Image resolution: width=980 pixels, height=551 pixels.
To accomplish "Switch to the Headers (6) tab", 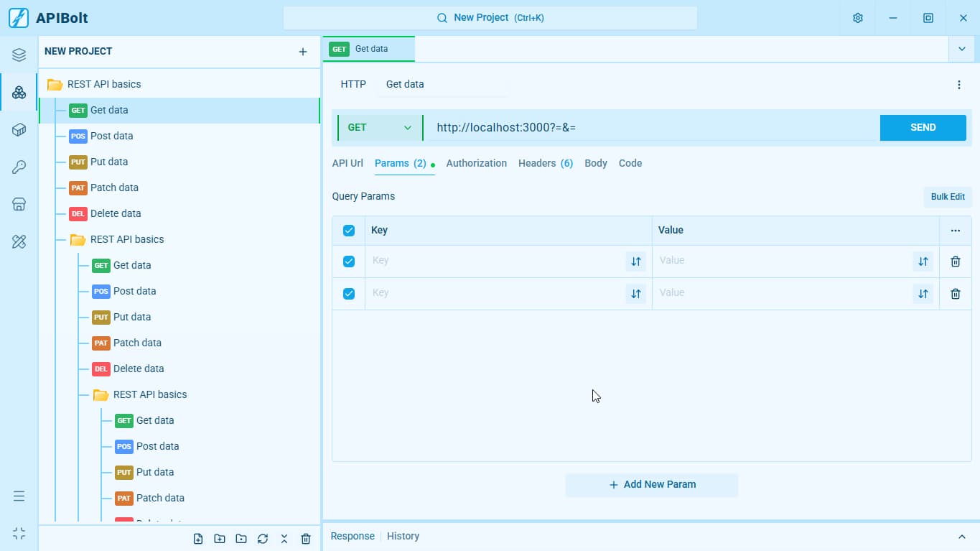I will tap(546, 163).
